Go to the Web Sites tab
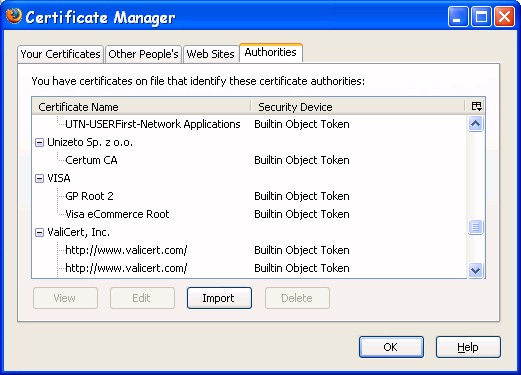Image resolution: width=521 pixels, height=375 pixels. pyautogui.click(x=211, y=54)
